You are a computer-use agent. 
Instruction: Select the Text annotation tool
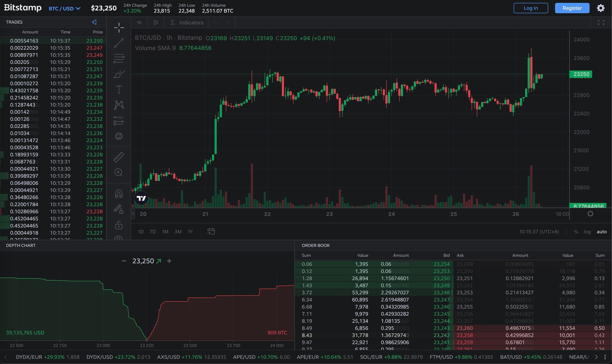[119, 90]
